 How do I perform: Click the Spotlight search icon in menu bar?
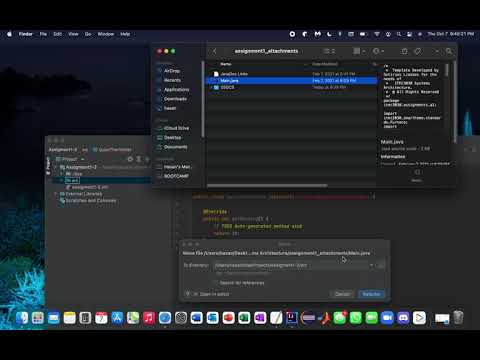point(399,34)
